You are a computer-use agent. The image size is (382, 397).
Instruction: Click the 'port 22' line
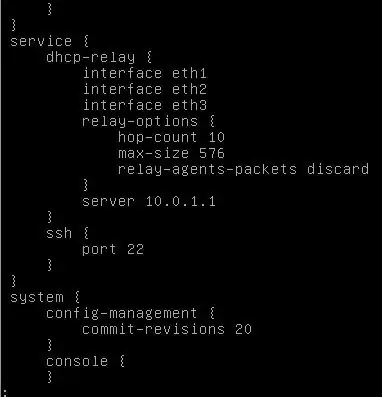113,250
